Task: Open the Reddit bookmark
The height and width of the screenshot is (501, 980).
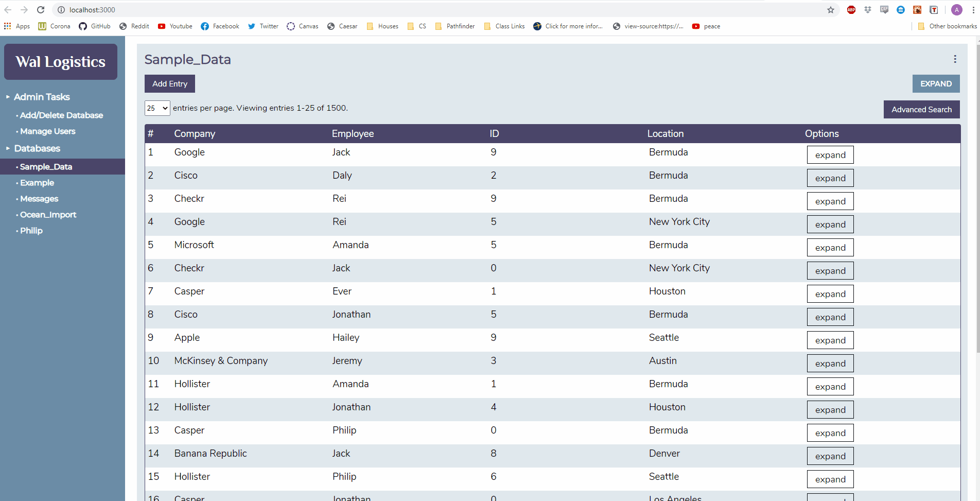Action: pos(134,26)
